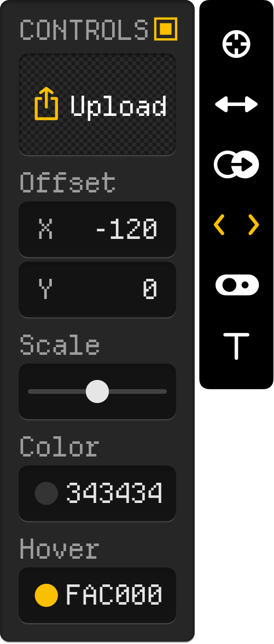Click the Scale slider handle
274x644 pixels.
(x=97, y=391)
